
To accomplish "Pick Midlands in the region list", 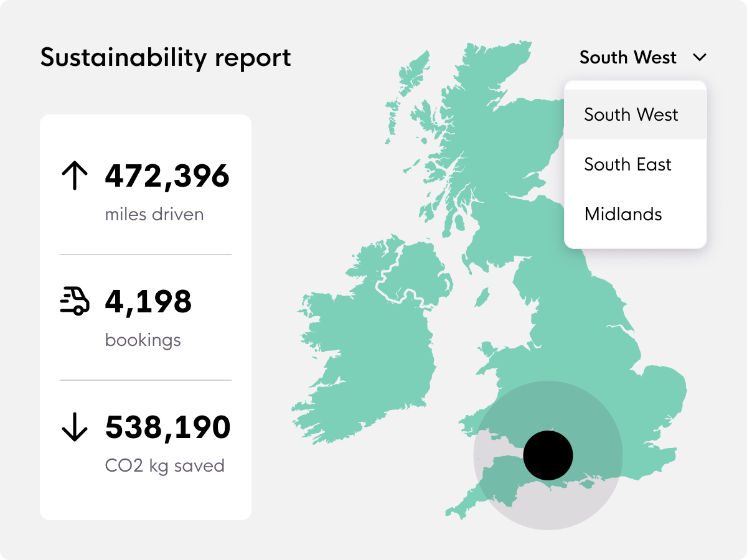I will click(x=622, y=214).
